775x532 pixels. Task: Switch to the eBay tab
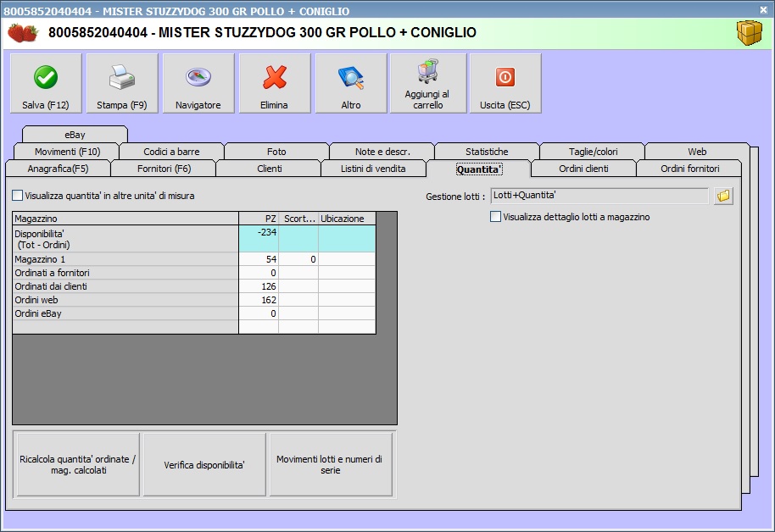pos(75,135)
